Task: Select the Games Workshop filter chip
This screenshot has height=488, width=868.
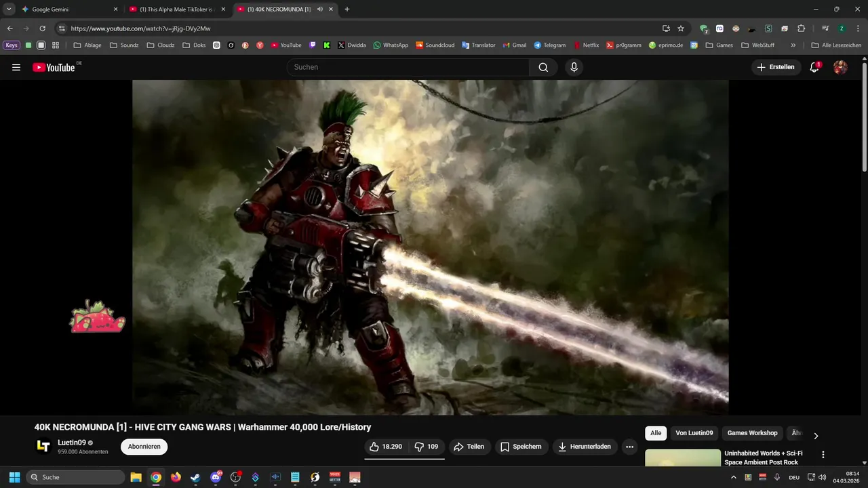Action: coord(753,433)
